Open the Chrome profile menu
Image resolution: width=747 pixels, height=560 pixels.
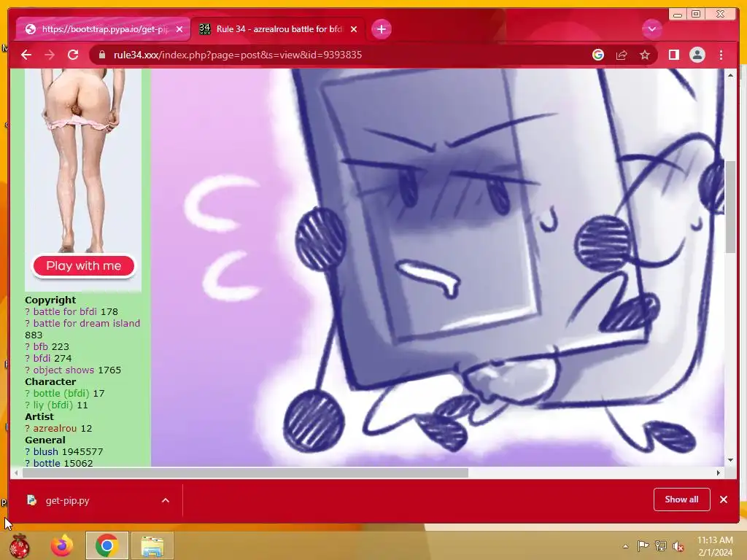tap(697, 55)
